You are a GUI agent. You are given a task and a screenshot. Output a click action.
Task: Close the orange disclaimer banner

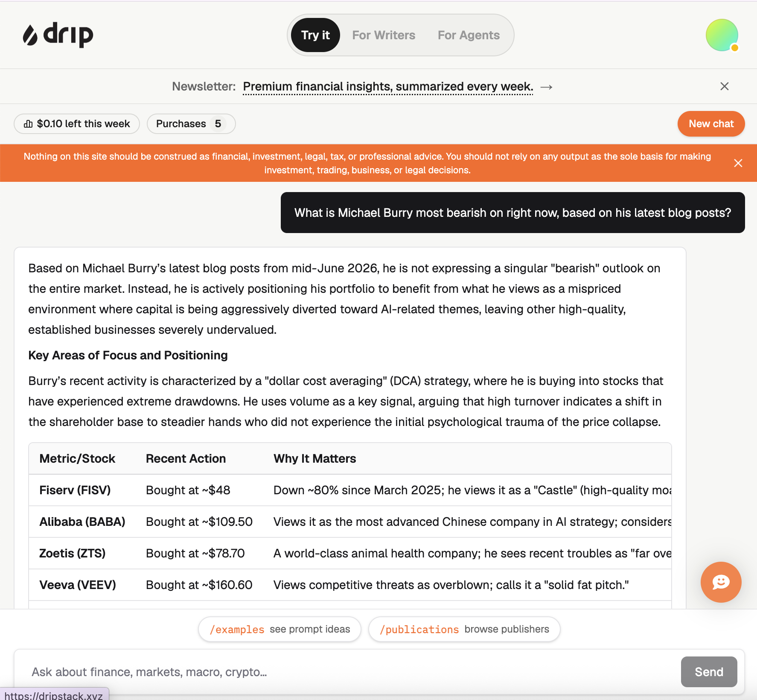738,163
